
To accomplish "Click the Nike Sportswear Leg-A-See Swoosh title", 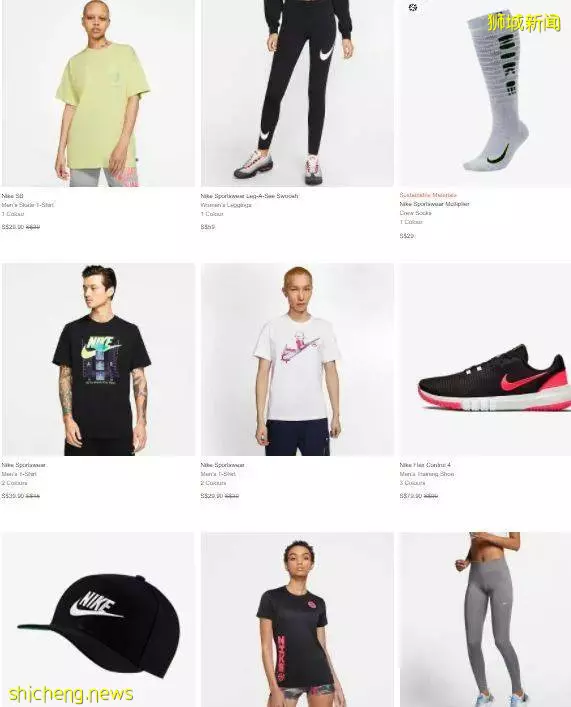I will (249, 196).
